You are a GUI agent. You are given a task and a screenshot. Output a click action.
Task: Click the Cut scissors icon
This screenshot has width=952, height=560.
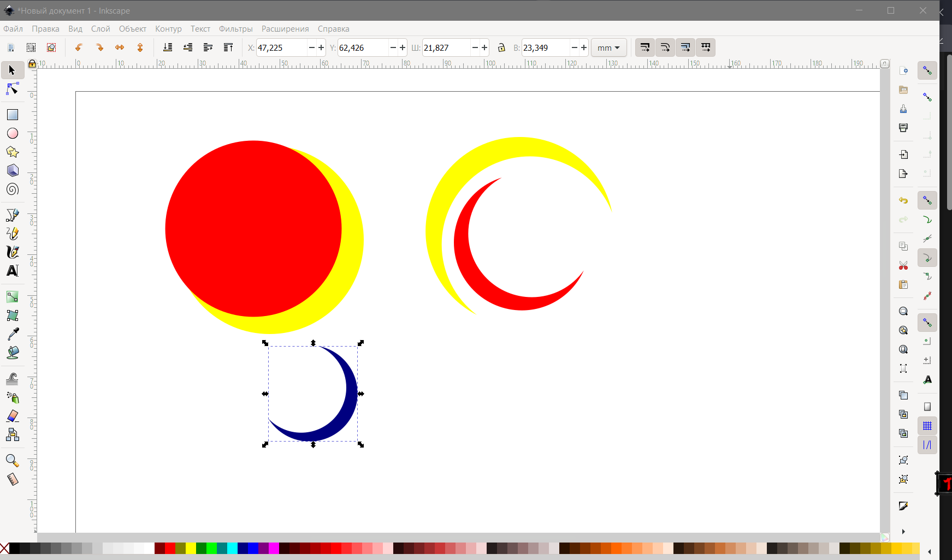tap(903, 265)
